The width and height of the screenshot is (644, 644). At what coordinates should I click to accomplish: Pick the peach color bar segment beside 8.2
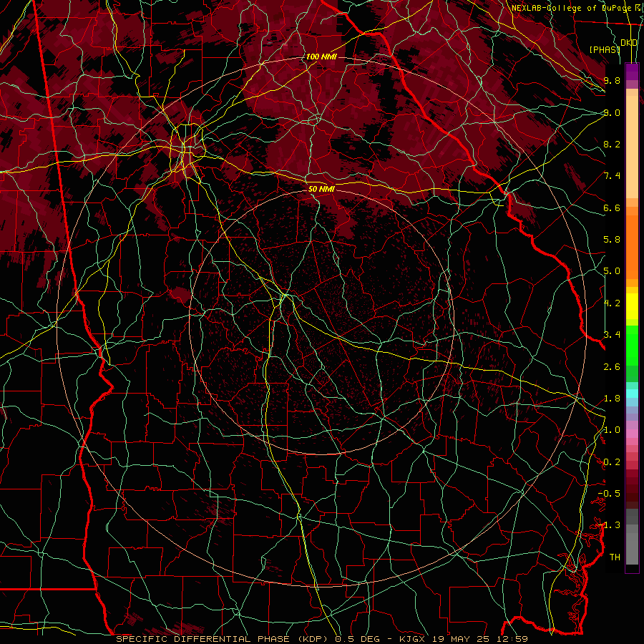[632, 147]
